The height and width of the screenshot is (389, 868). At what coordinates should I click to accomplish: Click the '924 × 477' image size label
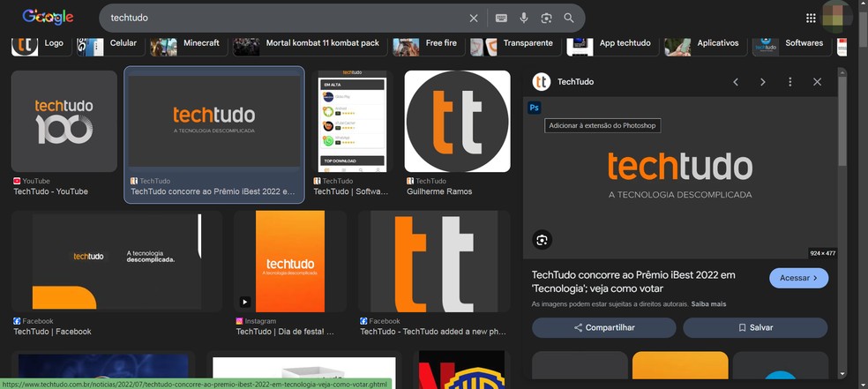point(823,253)
